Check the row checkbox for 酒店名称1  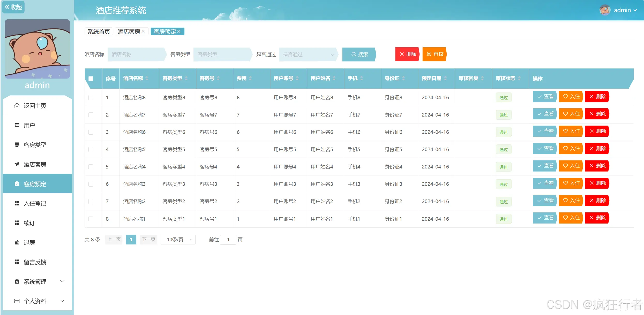(x=91, y=219)
